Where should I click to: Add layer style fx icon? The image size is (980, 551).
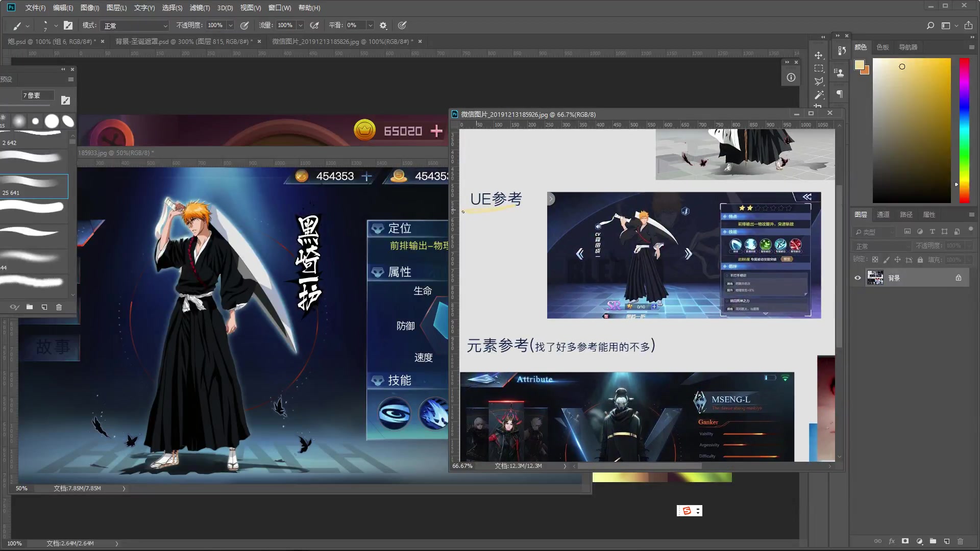click(892, 541)
